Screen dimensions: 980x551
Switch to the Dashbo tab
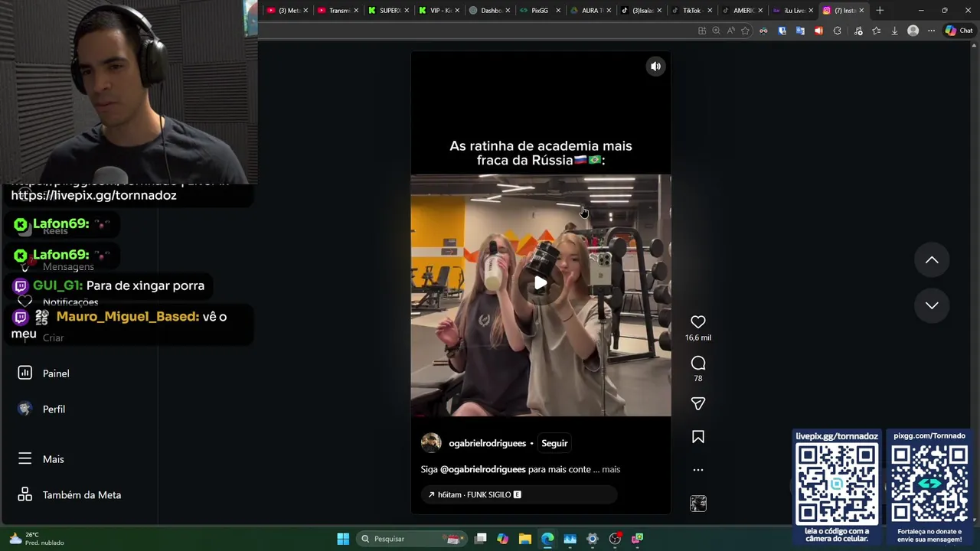tap(490, 10)
